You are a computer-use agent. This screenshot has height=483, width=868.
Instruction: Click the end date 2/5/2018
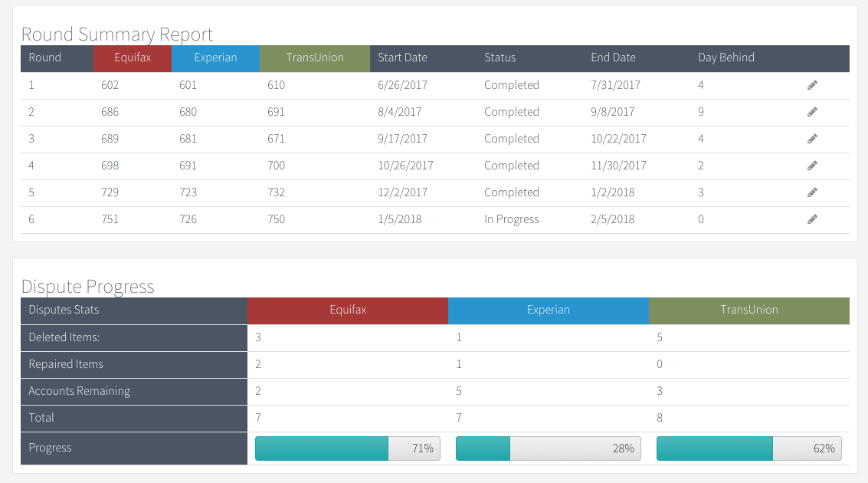(x=613, y=219)
